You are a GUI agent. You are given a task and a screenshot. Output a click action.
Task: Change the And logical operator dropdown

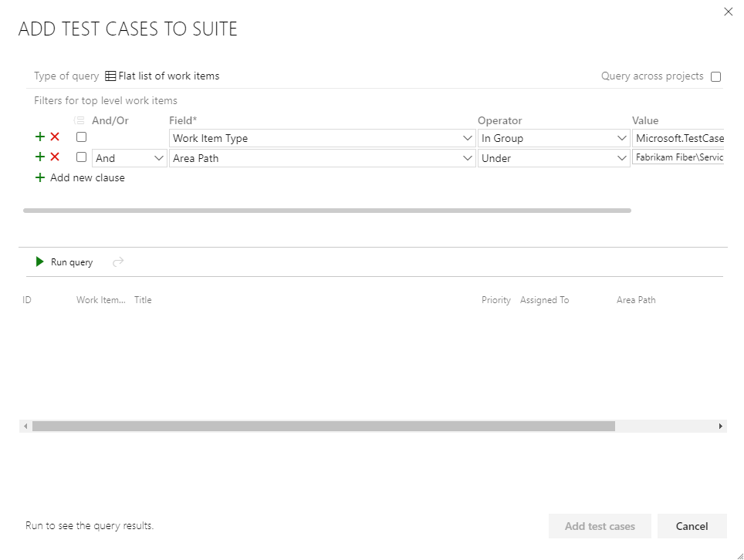[159, 158]
